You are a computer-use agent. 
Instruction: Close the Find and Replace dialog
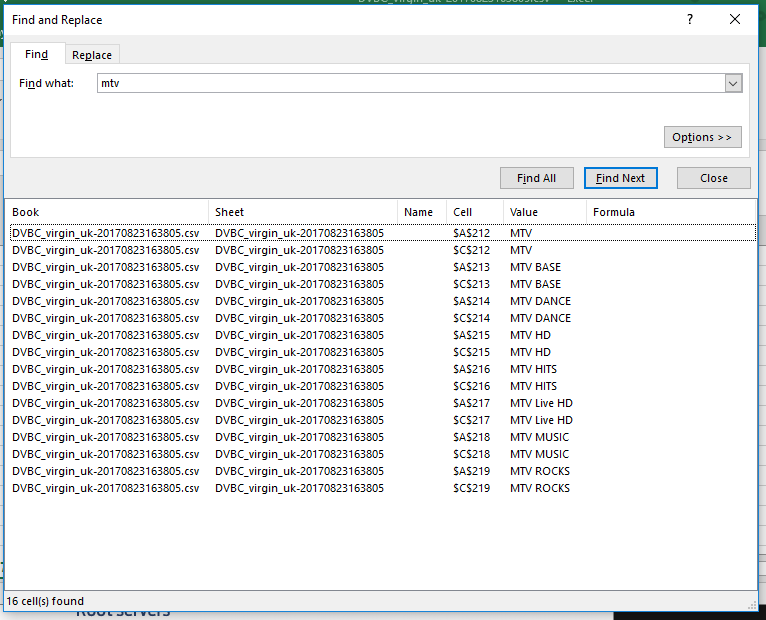point(734,20)
